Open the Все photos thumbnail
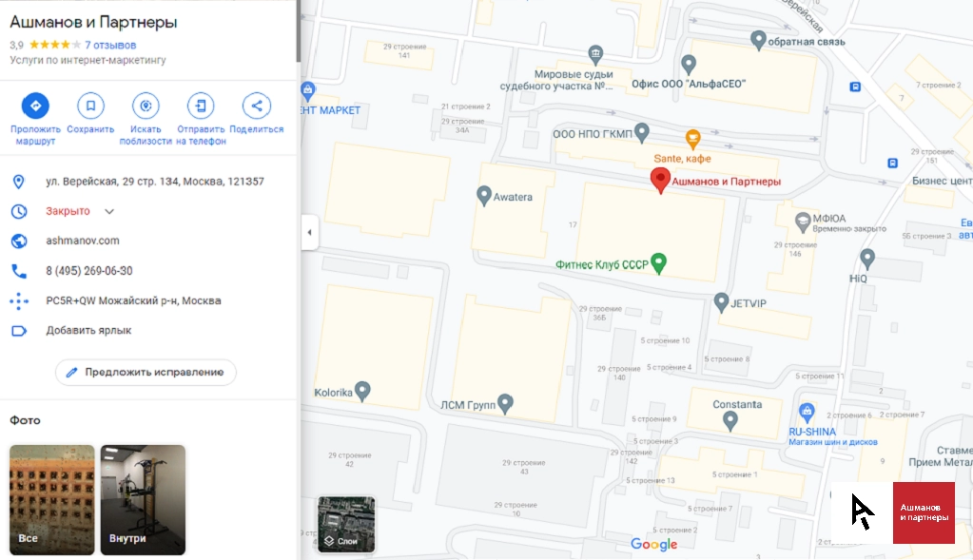This screenshot has height=560, width=973. click(52, 499)
